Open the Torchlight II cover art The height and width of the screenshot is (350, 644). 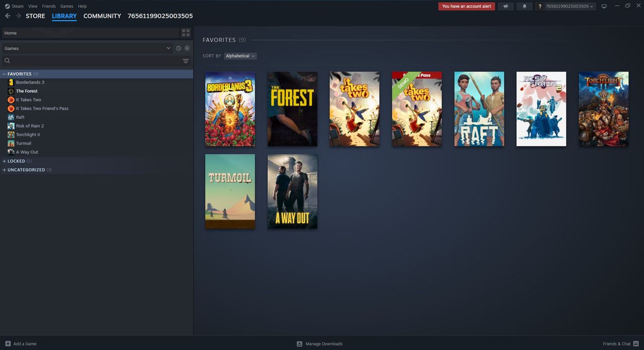[x=604, y=109]
